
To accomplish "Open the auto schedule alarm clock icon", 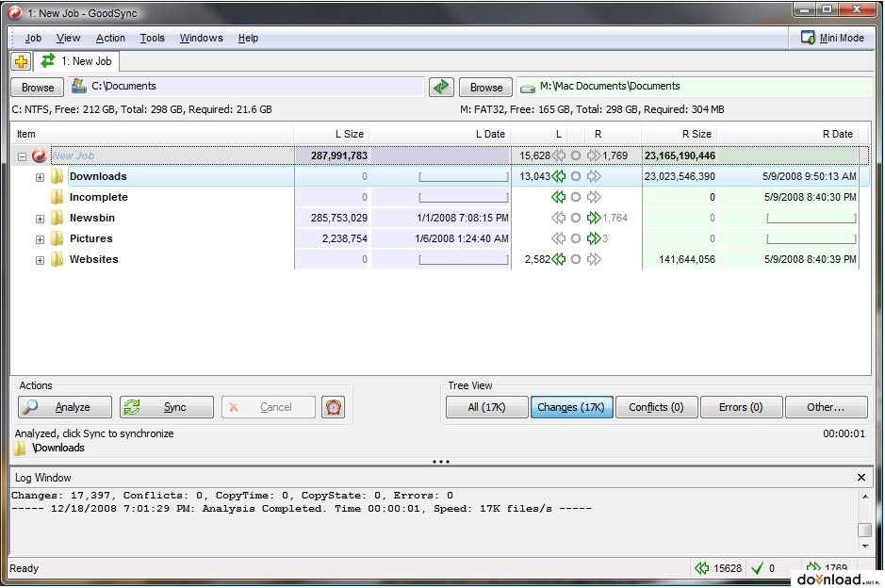I will (x=334, y=407).
